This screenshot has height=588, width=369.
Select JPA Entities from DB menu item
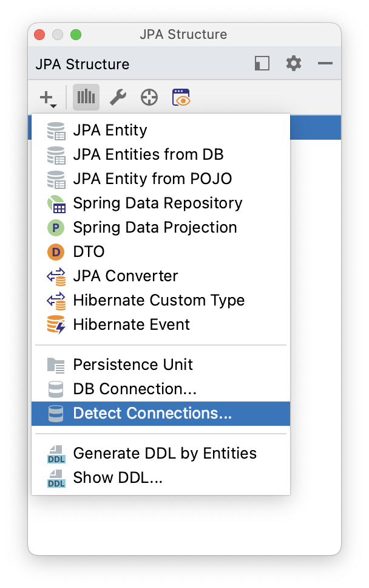147,155
